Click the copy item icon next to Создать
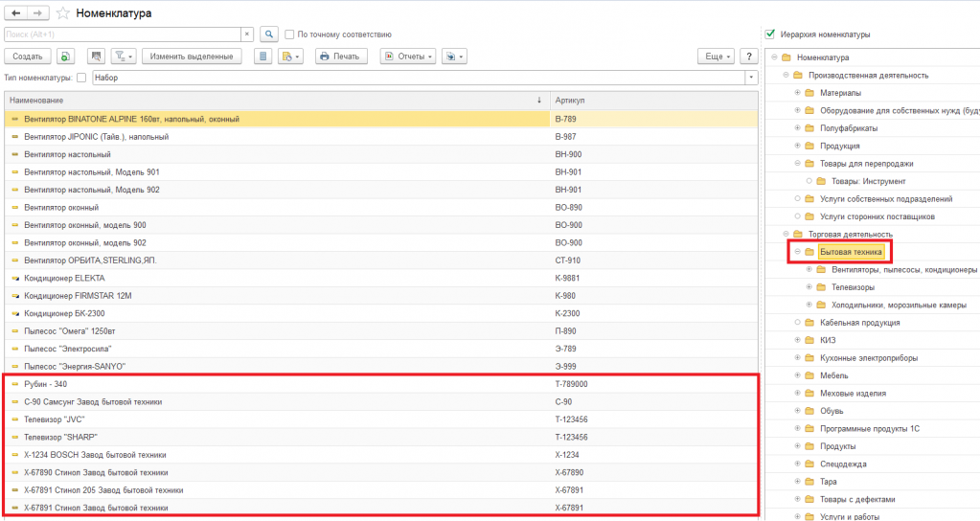 (x=65, y=57)
